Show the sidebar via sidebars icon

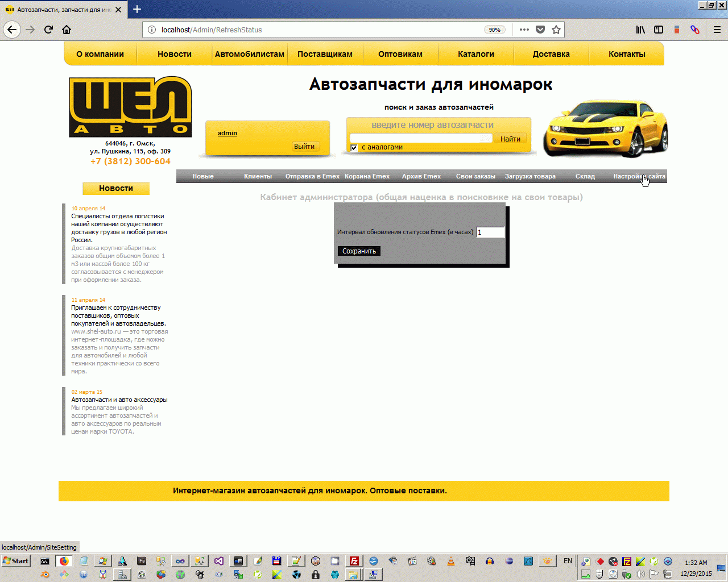pyautogui.click(x=659, y=30)
